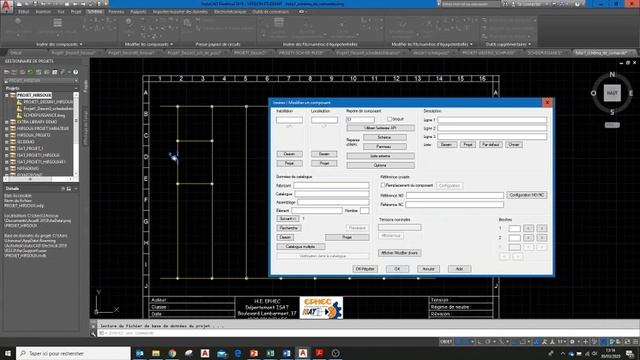
Task: Open Edge browser from the taskbar
Action: pyautogui.click(x=238, y=353)
